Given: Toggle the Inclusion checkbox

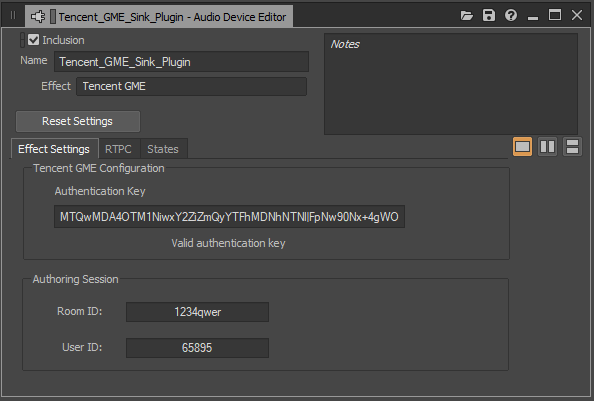Looking at the screenshot, I should click(x=33, y=40).
